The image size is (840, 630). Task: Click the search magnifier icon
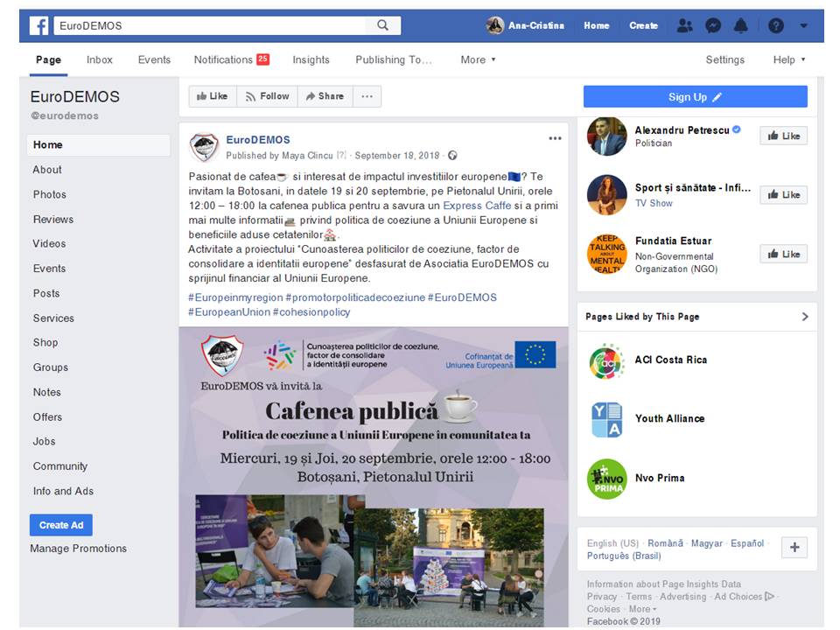382,25
